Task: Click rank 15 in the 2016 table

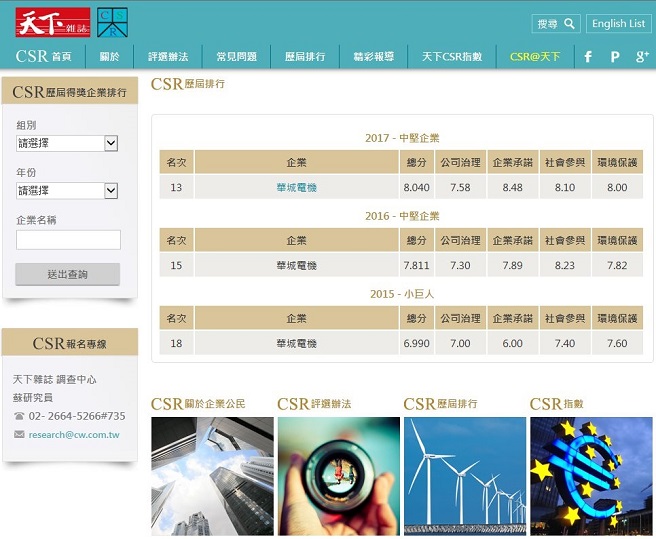Action: point(176,265)
